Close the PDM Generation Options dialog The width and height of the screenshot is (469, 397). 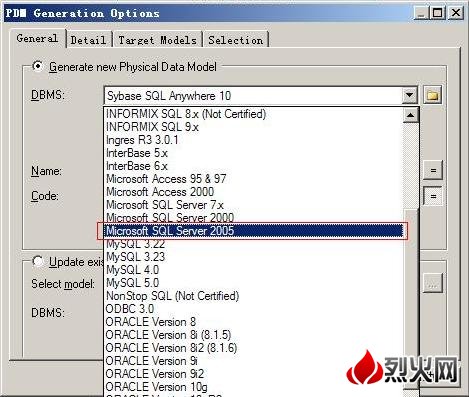pyautogui.click(x=455, y=13)
